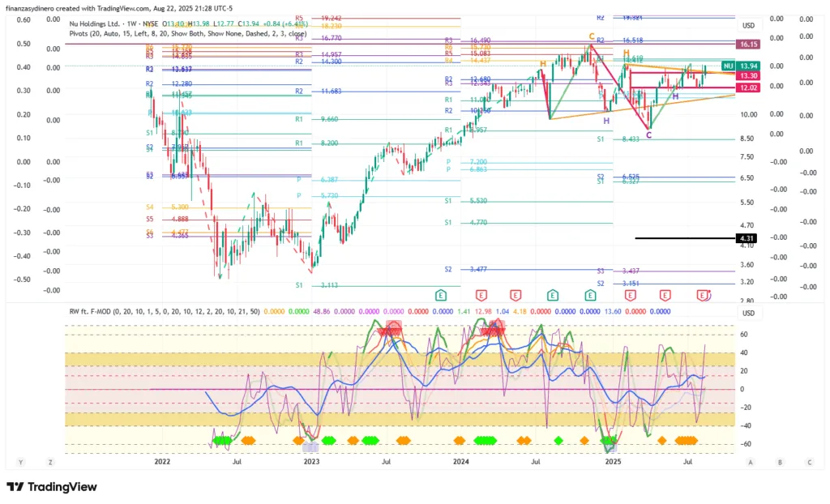Click the orange C pattern label at the top

click(592, 36)
